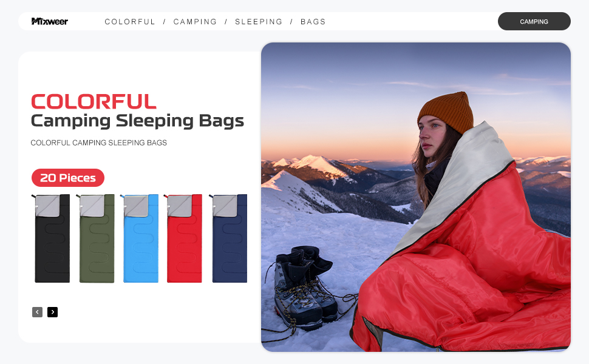
Task: Go to previous slide arrow
Action: [x=37, y=312]
